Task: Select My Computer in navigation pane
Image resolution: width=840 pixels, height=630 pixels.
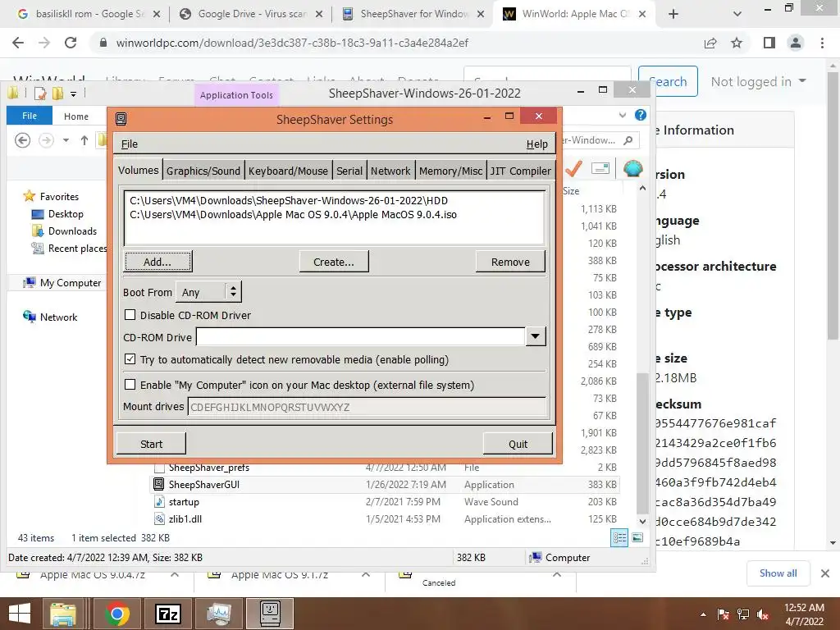Action: pyautogui.click(x=71, y=283)
